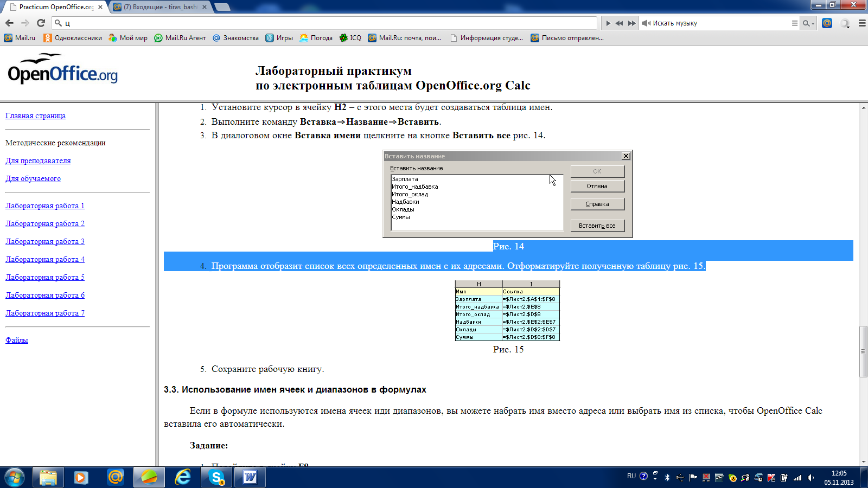Click the page vertical scrollbar thumb
868x488 pixels.
coord(863,351)
